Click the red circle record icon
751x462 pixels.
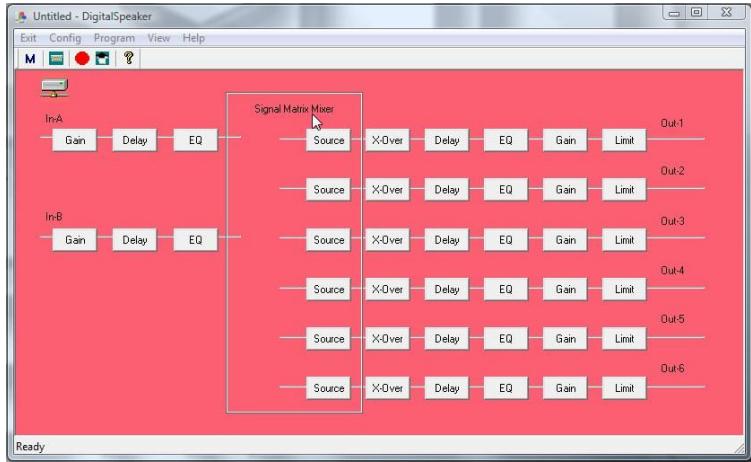tap(82, 59)
